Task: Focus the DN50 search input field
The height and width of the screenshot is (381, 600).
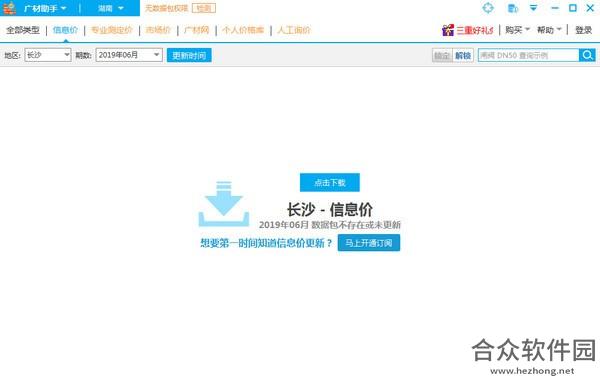Action: pos(528,55)
